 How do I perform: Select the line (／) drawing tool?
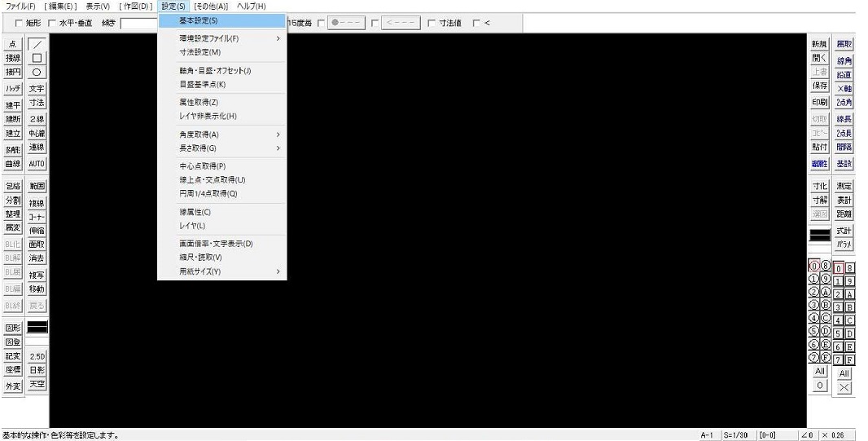(x=37, y=44)
